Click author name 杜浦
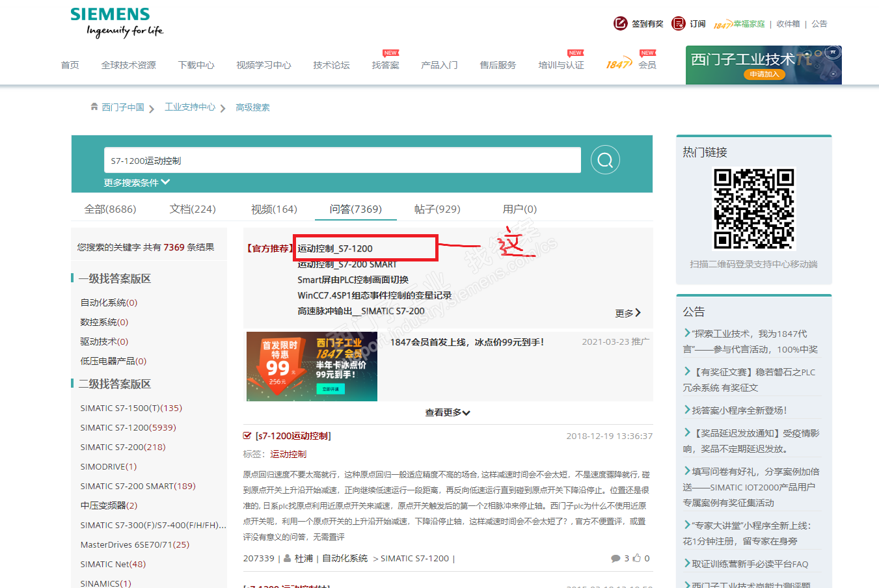Screen dimensions: 879x588 point(304,558)
